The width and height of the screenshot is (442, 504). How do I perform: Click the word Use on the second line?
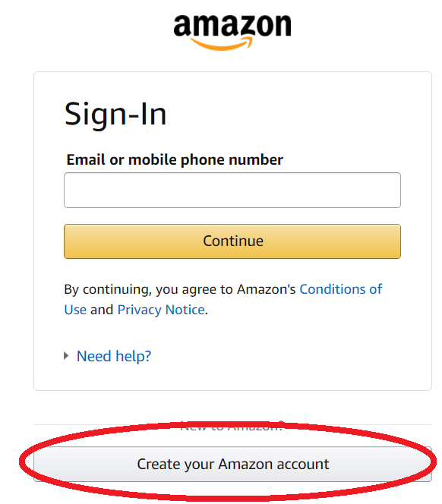click(x=75, y=310)
